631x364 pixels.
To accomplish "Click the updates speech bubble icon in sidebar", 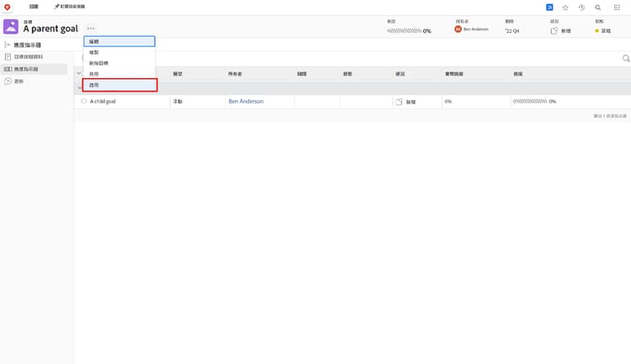I will 8,82.
